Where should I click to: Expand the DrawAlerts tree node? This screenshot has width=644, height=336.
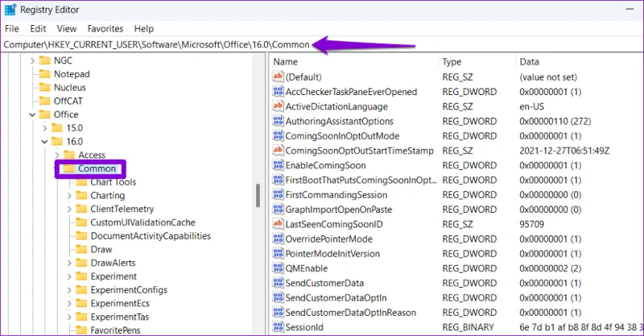(69, 263)
